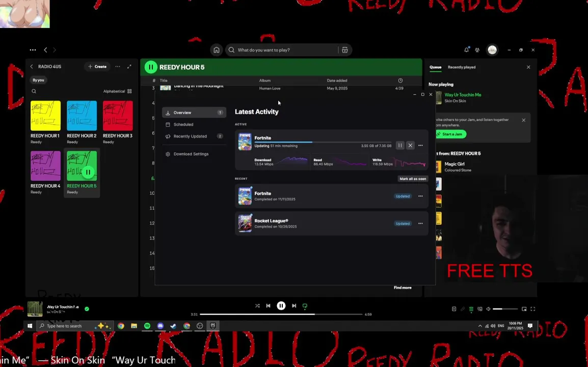Skip to the previous track
Screen dimensions: 588x367
click(x=268, y=306)
